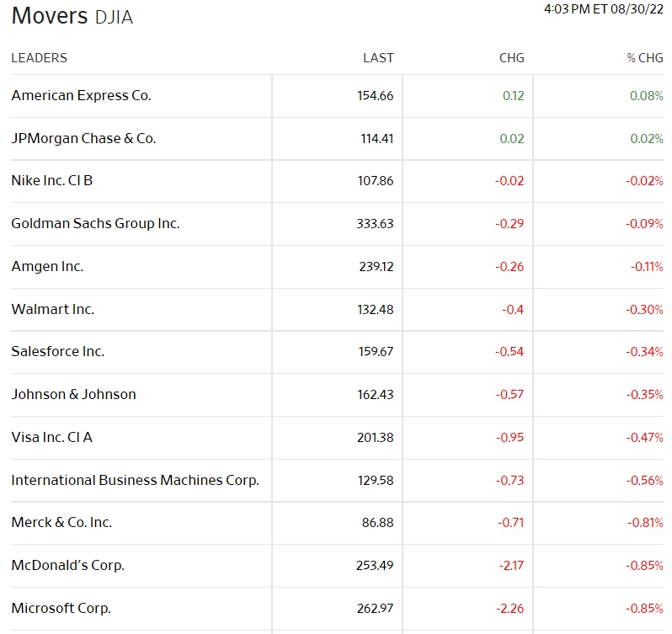Click Amgen change value -0.26
Image resolution: width=672 pixels, height=634 pixels.
[509, 266]
